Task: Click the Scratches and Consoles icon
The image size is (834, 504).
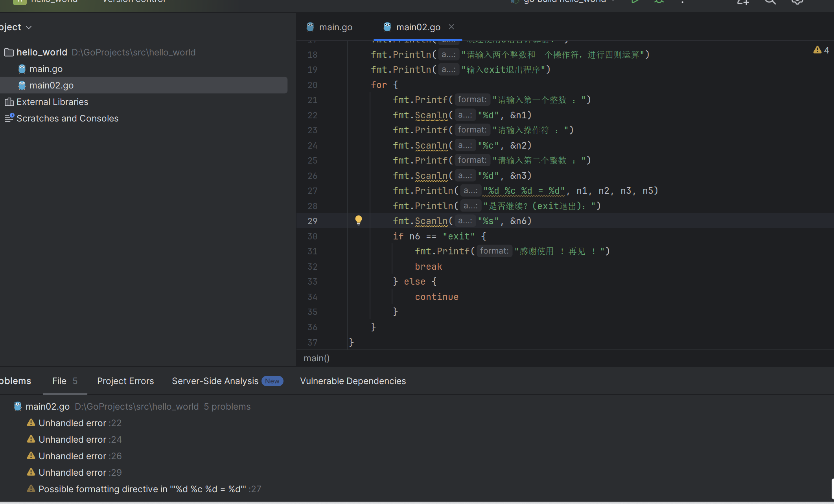Action: [9, 118]
